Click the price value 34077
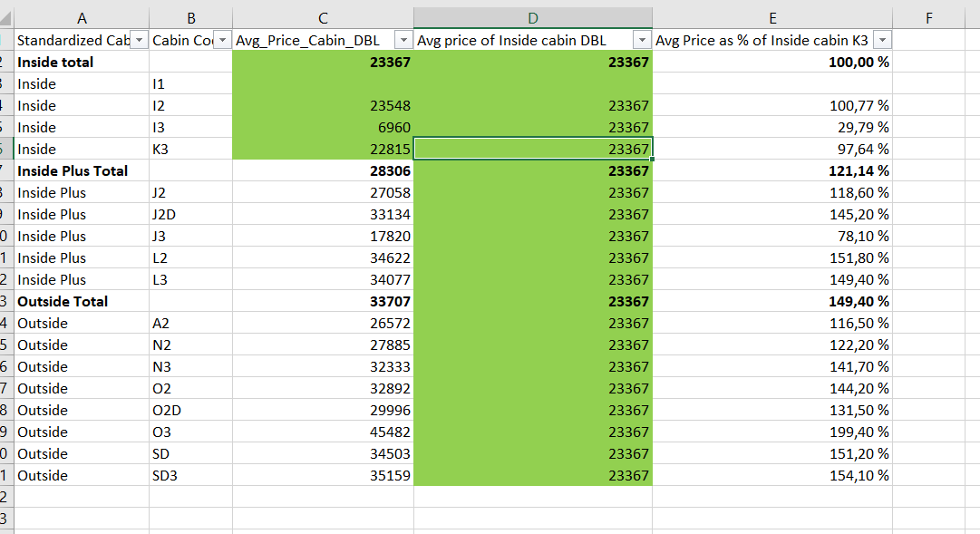 [390, 279]
